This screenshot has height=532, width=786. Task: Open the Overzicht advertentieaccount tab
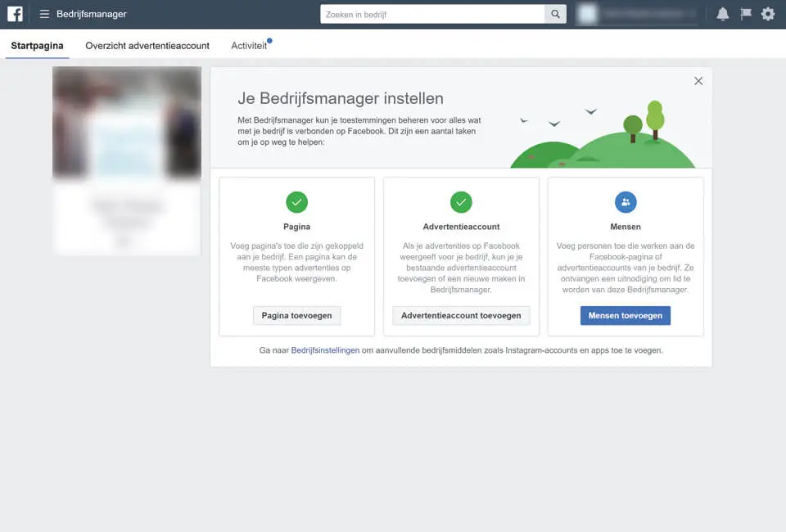[147, 46]
